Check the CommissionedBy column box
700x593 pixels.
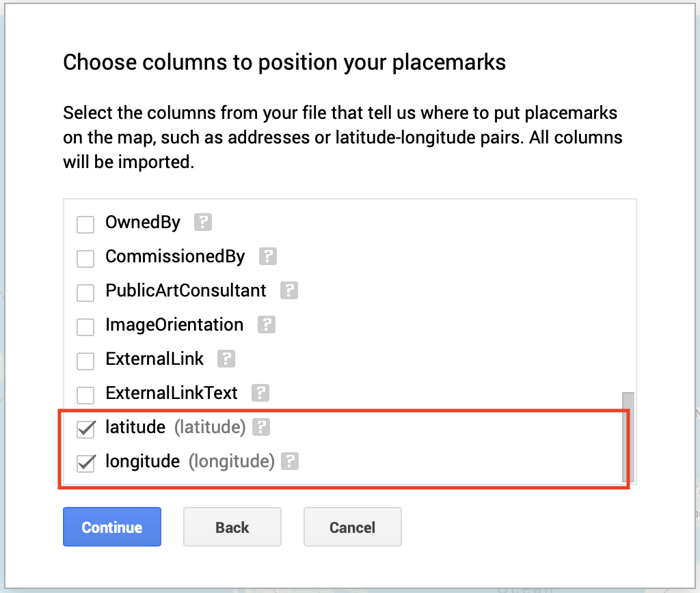click(85, 258)
